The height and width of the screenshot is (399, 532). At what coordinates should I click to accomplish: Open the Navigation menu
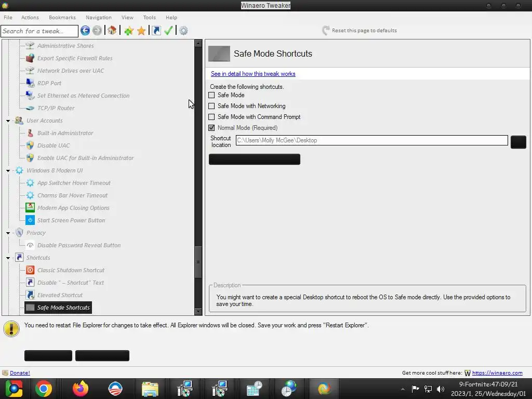click(98, 17)
